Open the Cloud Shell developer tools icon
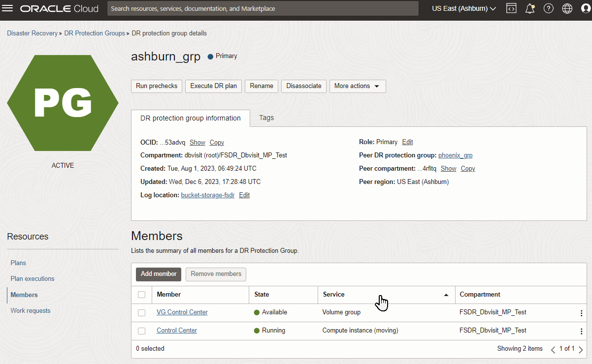 [x=511, y=8]
